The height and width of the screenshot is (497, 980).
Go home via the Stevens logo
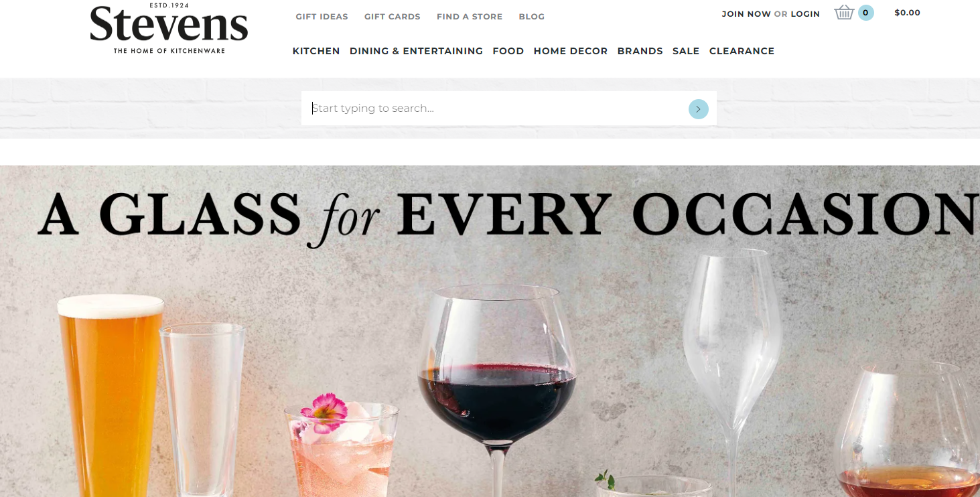pyautogui.click(x=169, y=29)
